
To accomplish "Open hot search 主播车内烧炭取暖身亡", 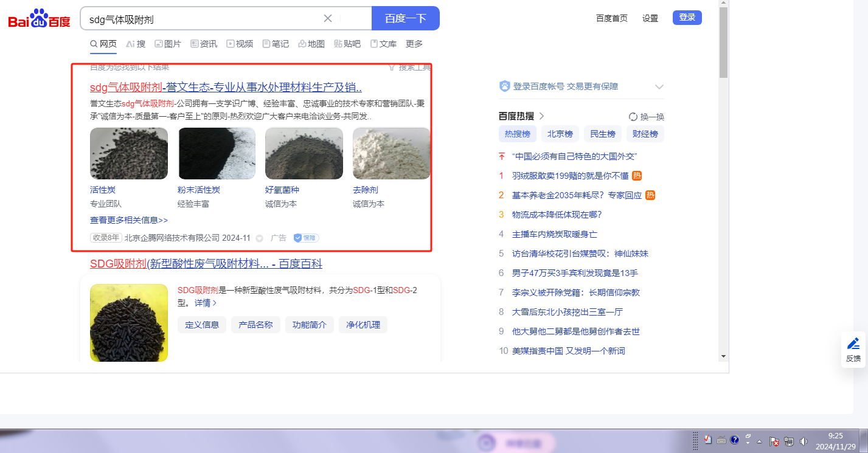I will point(555,234).
